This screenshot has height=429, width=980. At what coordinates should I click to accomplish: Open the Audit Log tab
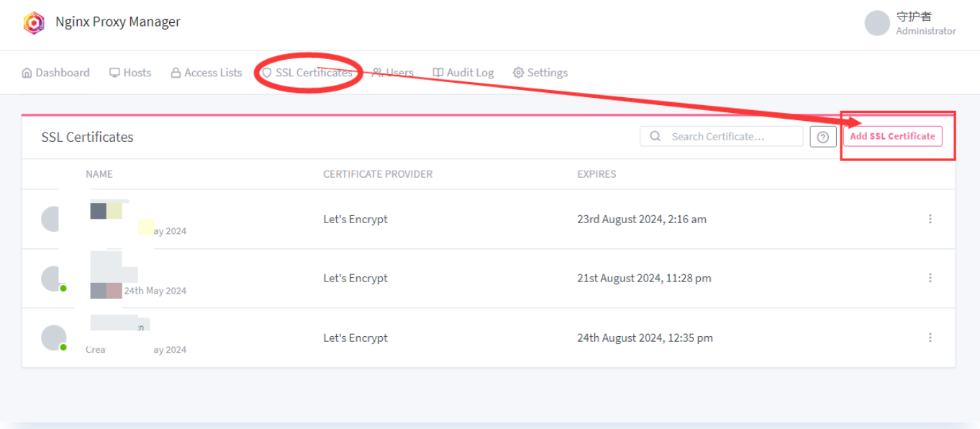463,73
